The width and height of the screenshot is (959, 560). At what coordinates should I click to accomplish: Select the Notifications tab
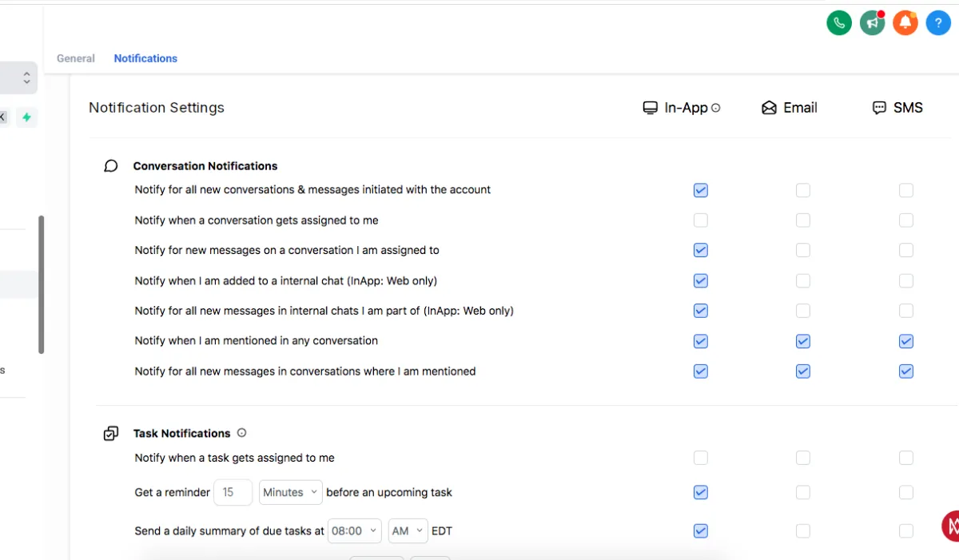coord(145,58)
